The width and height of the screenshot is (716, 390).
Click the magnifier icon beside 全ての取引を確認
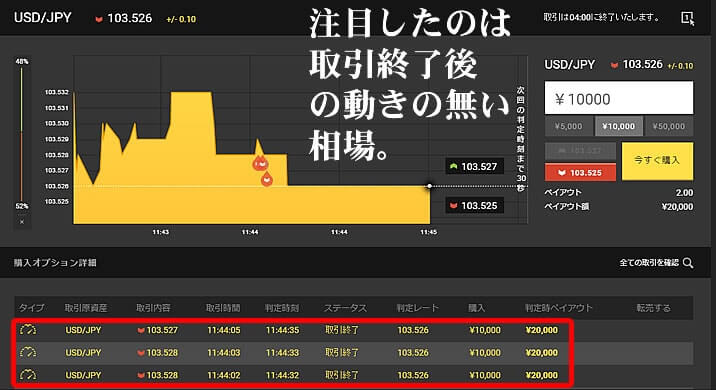pos(688,263)
